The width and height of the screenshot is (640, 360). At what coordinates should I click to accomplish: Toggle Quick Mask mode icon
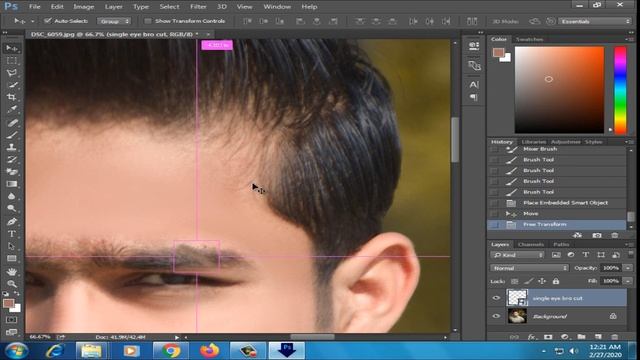point(11,320)
